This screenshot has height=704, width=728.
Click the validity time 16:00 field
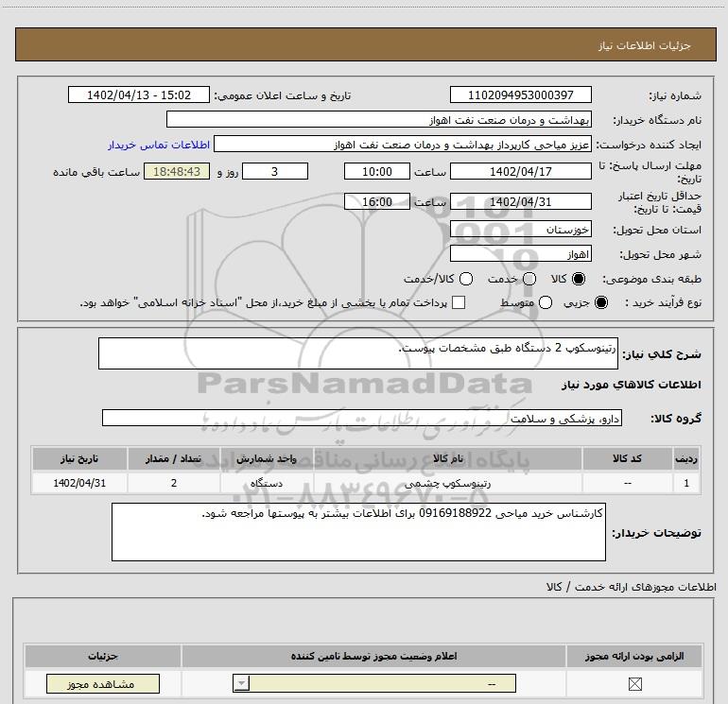377,201
